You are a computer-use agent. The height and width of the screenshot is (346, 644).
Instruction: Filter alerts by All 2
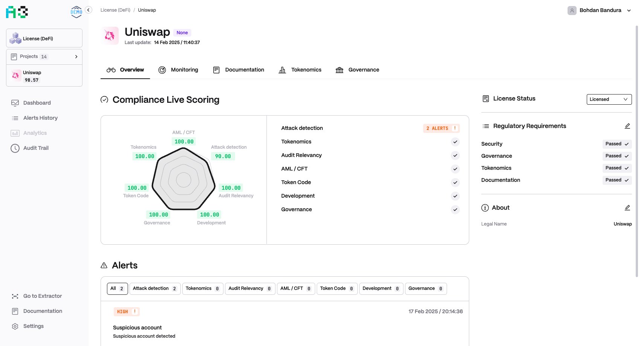118,289
